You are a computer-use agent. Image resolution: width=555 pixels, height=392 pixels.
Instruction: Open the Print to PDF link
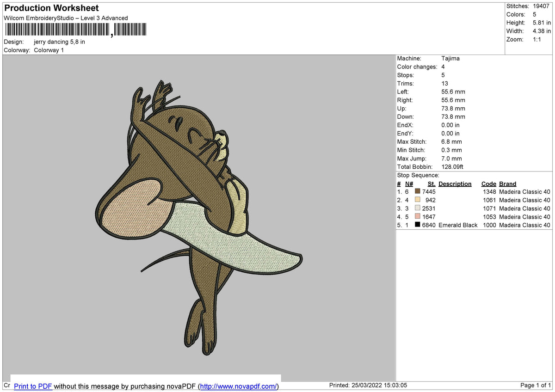point(33,386)
